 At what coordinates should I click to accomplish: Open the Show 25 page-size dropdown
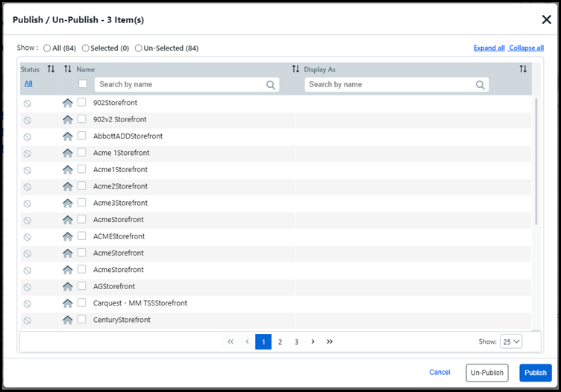tap(511, 341)
